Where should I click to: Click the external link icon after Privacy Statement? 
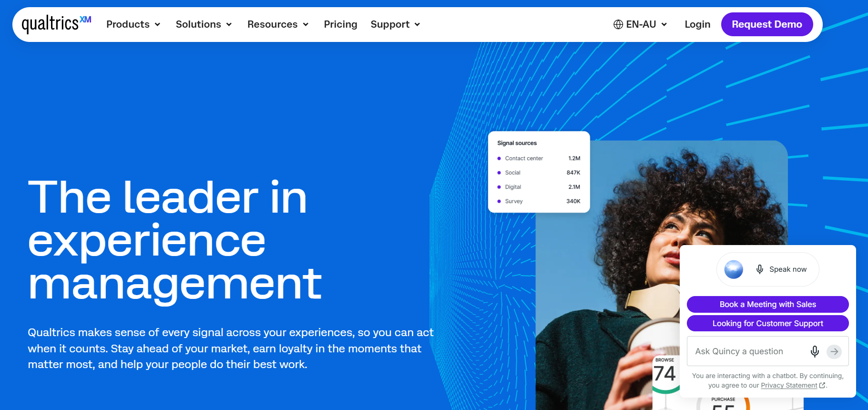[822, 385]
